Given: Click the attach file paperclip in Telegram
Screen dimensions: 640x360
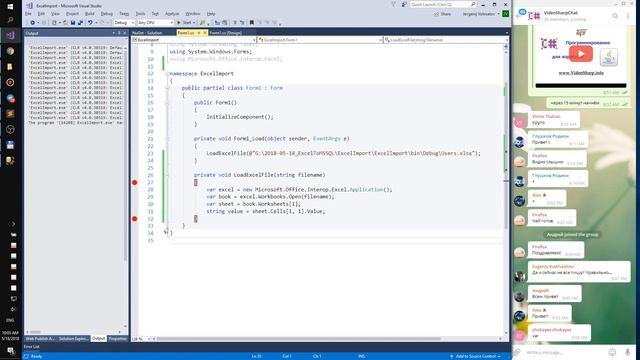Looking at the screenshot, I should [518, 352].
